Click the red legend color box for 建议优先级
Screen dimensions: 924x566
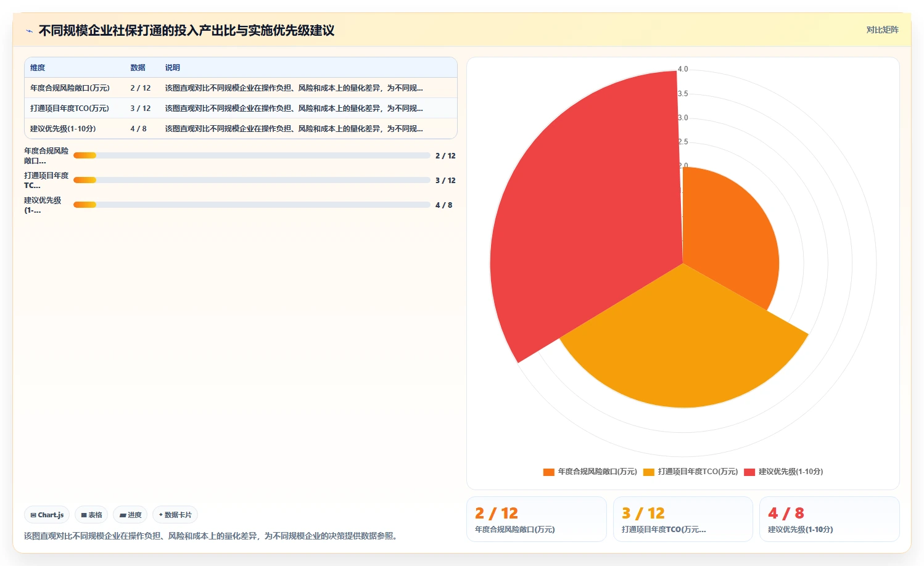click(x=749, y=472)
